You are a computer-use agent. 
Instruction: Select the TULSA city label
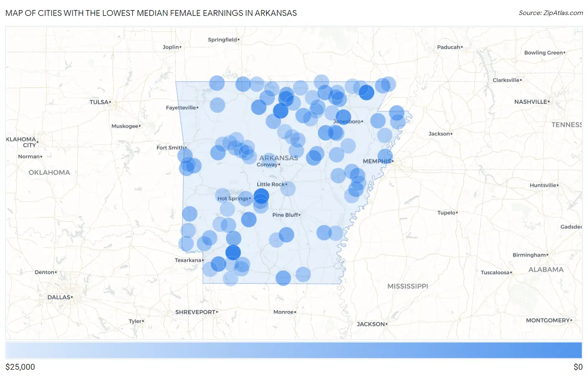[x=99, y=102]
